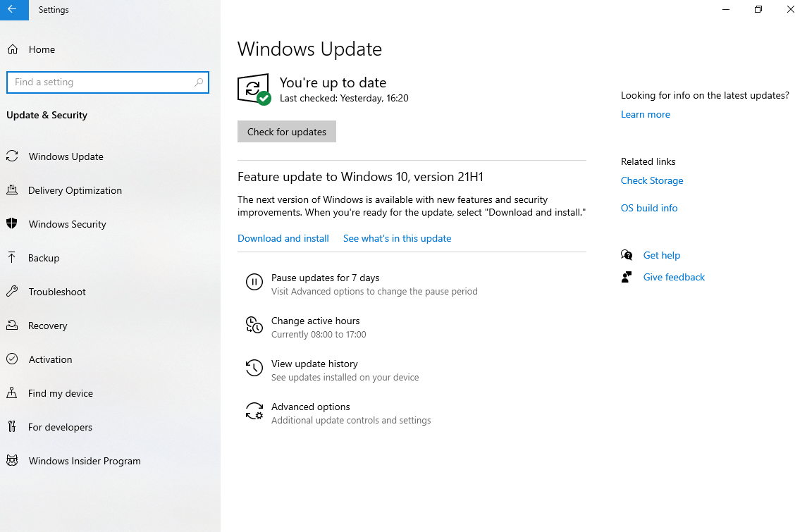Open the Home settings page
The width and height of the screenshot is (807, 532).
[42, 49]
